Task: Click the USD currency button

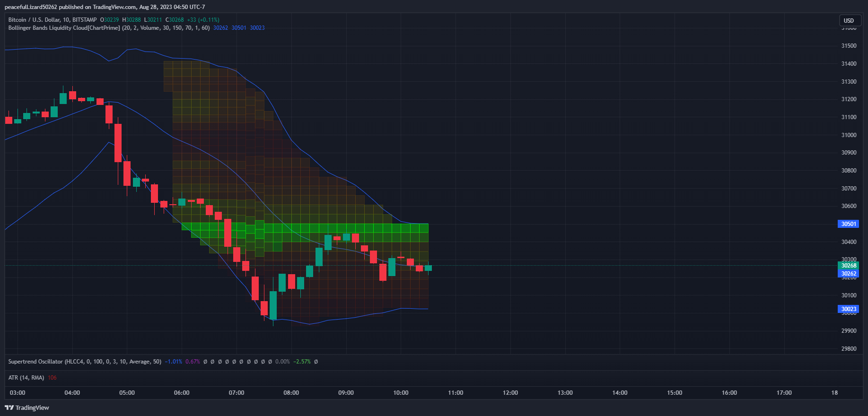Action: (x=849, y=20)
